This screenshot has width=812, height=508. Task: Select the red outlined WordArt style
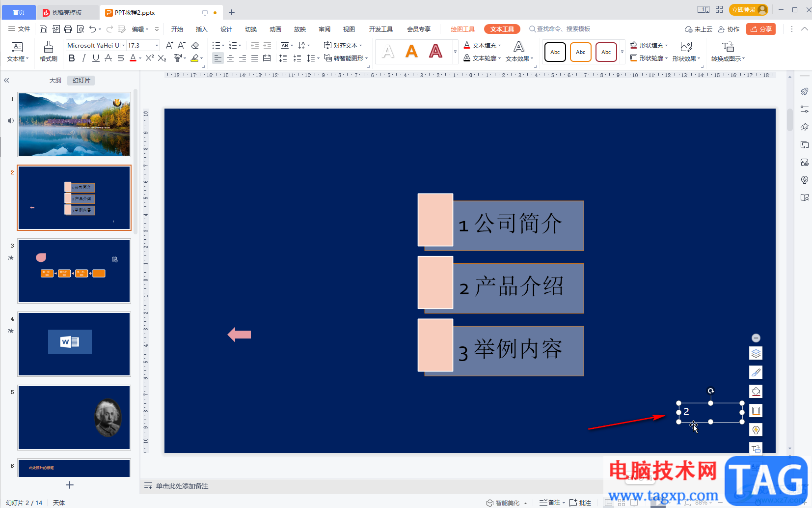click(435, 51)
